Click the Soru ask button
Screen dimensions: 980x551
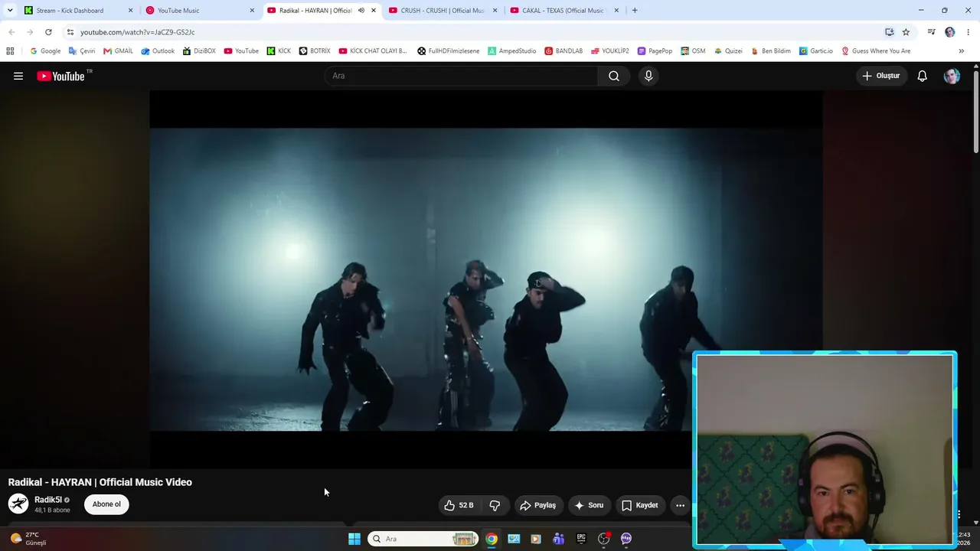click(590, 505)
